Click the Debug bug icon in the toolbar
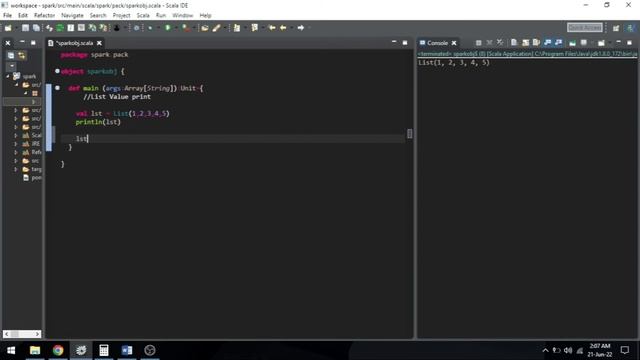 (x=150, y=28)
